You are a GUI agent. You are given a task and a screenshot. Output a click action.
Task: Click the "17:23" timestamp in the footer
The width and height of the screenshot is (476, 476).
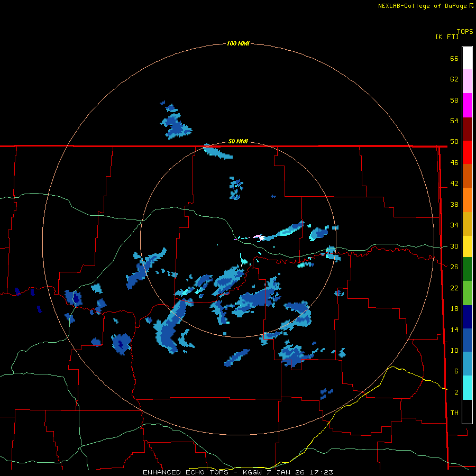(322, 472)
